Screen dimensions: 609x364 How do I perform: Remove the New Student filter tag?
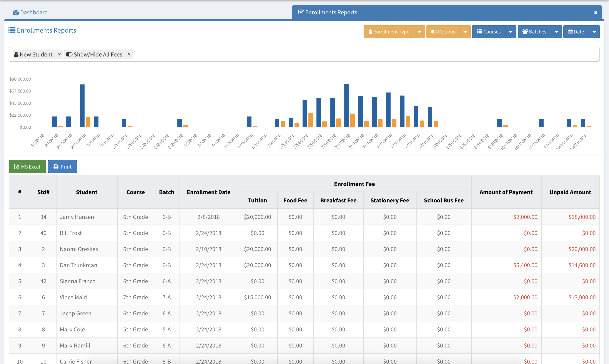coord(59,54)
